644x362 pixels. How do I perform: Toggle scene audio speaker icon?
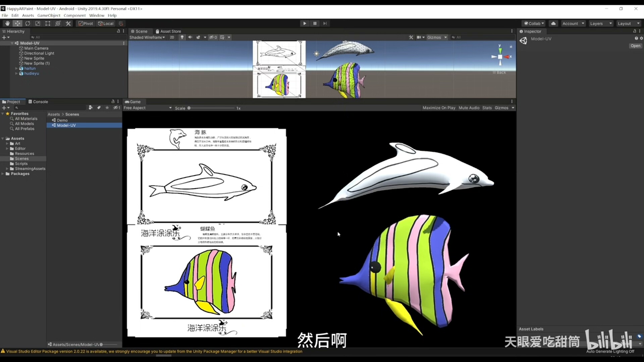190,37
